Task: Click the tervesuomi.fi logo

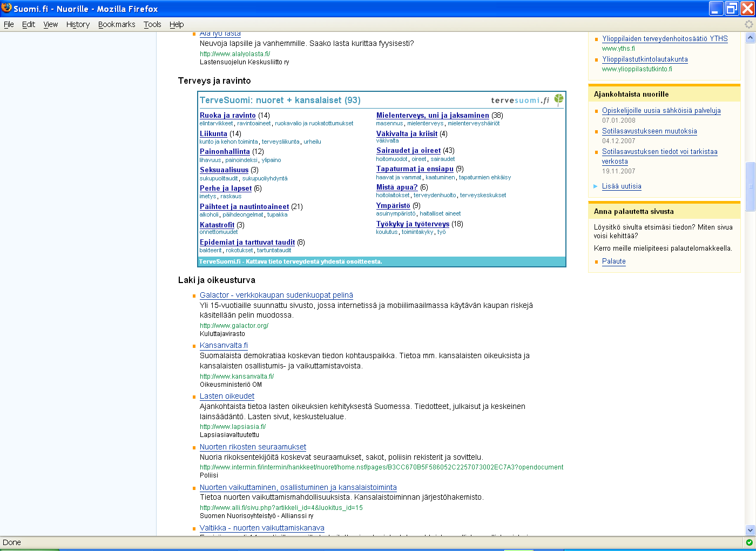Action: [527, 100]
